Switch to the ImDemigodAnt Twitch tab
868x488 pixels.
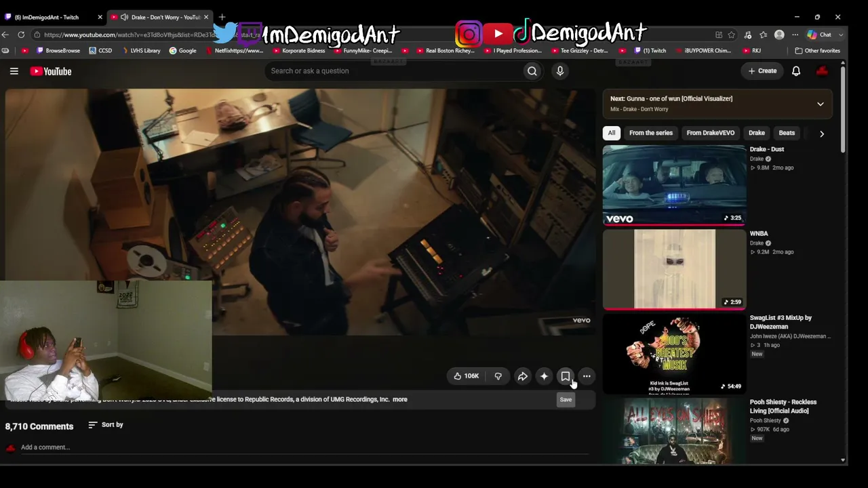[x=53, y=17]
